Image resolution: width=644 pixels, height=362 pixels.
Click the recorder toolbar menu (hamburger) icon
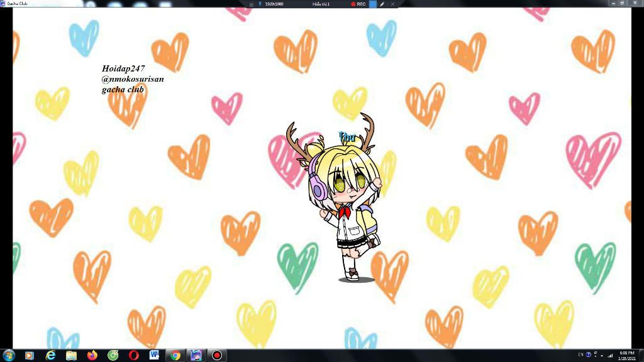[252, 4]
